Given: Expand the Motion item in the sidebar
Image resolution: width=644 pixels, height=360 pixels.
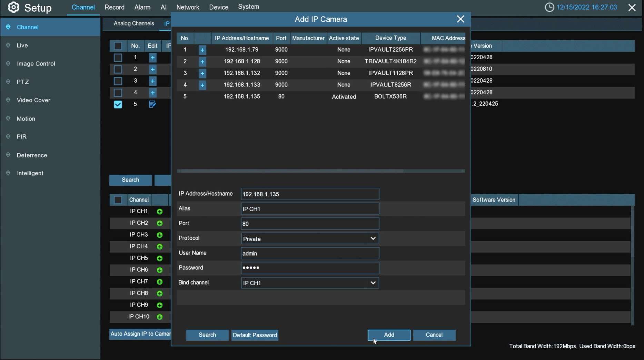Looking at the screenshot, I should click(x=26, y=119).
